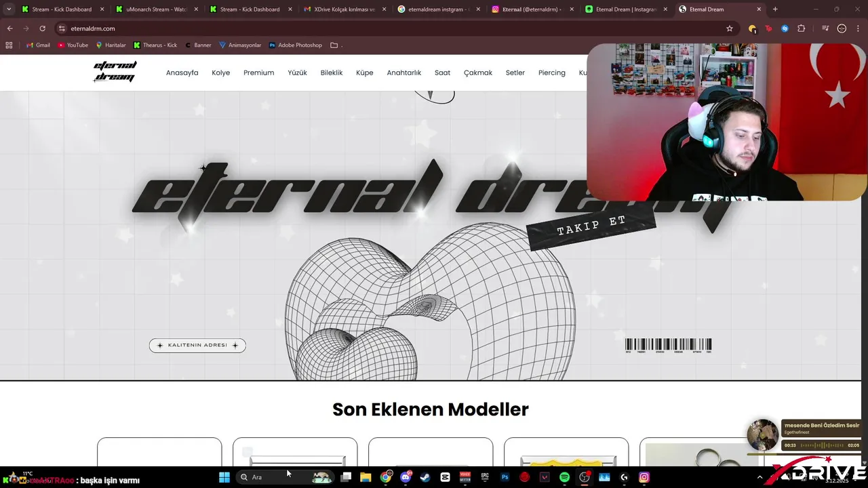Open the red Tp extension
The height and width of the screenshot is (488, 868).
coord(768,28)
